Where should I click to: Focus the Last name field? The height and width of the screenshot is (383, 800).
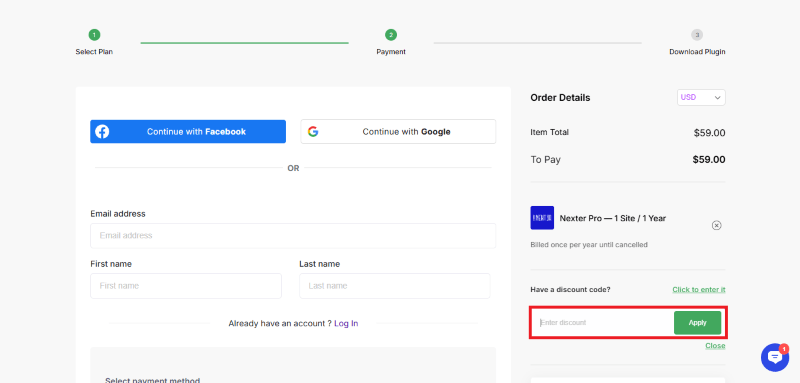click(x=394, y=286)
